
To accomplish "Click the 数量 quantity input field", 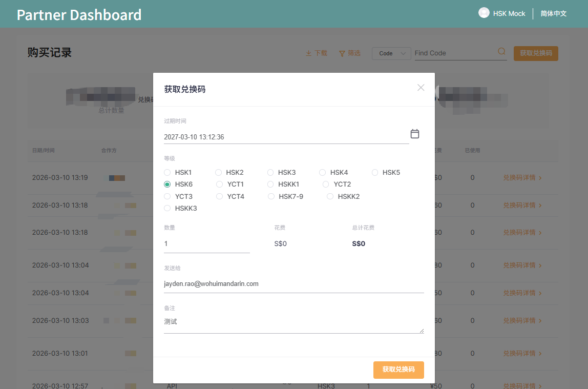I will click(205, 243).
